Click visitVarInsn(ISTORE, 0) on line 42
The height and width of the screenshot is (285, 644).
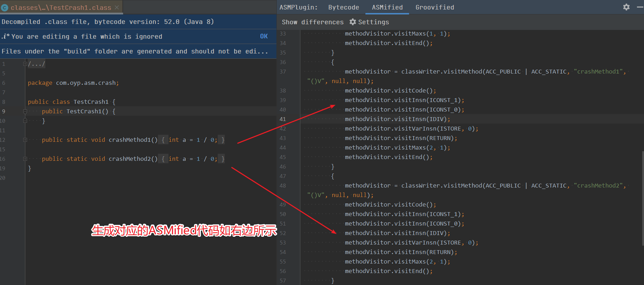[x=412, y=128]
